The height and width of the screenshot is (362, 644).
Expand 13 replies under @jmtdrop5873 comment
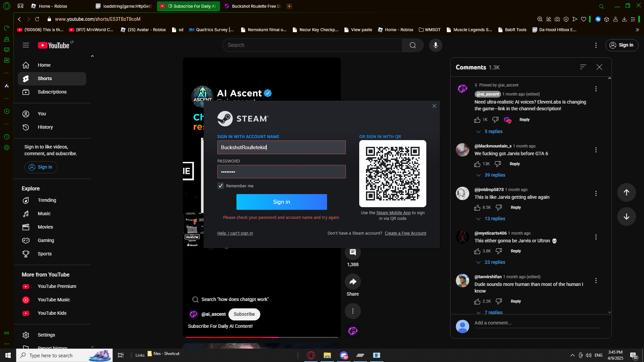point(491,219)
